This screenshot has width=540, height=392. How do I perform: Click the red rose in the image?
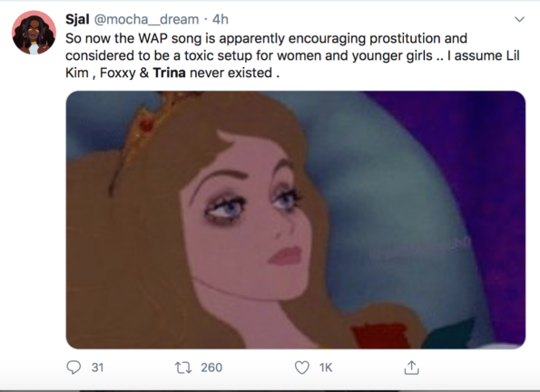tap(380, 336)
